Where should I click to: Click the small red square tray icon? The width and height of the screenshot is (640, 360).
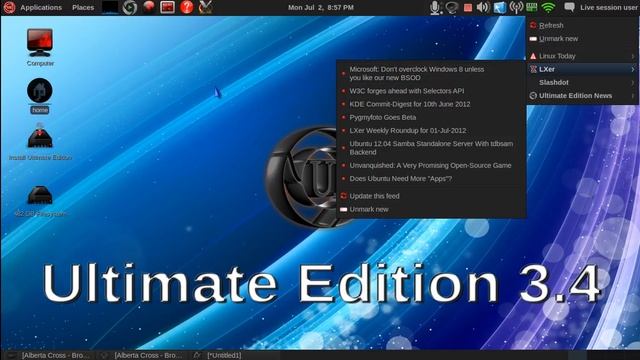468,8
